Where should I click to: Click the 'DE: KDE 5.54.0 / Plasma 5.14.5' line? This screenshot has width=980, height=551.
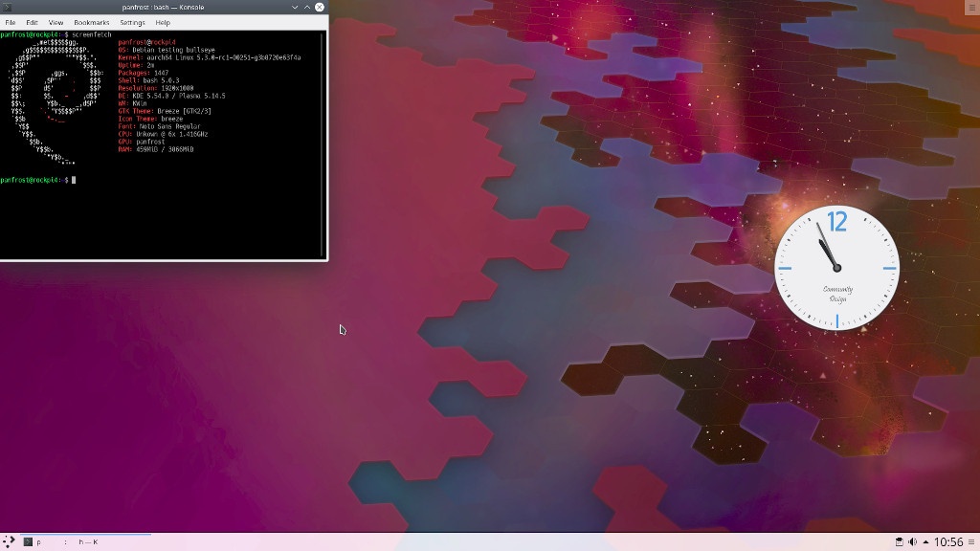tap(172, 97)
